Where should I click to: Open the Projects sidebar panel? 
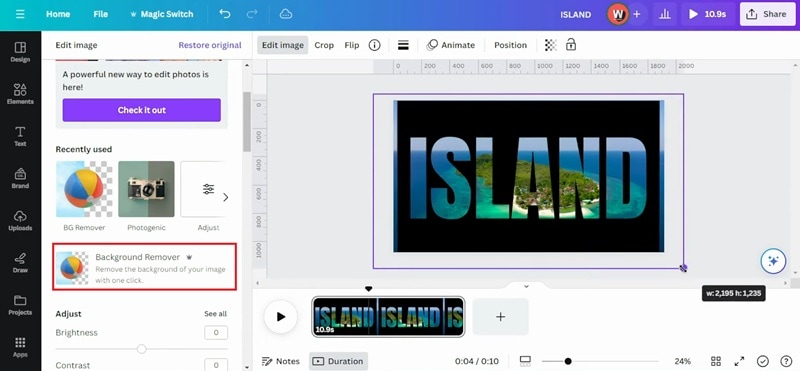tap(20, 305)
